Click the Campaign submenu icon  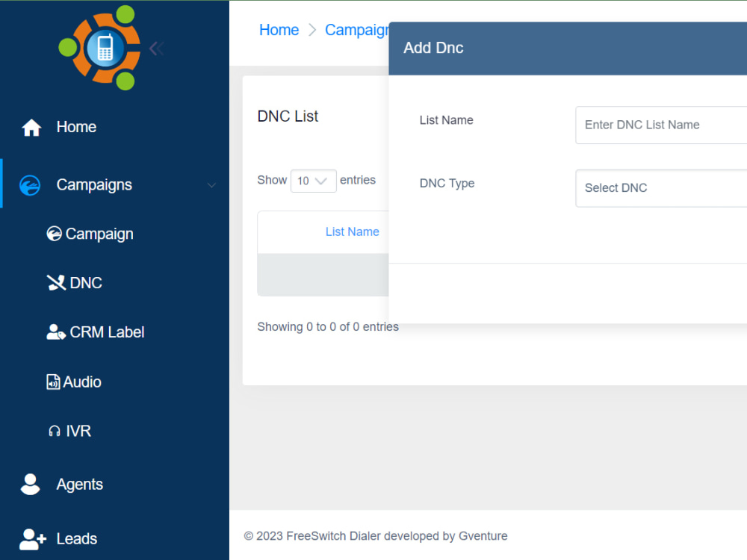click(x=54, y=234)
